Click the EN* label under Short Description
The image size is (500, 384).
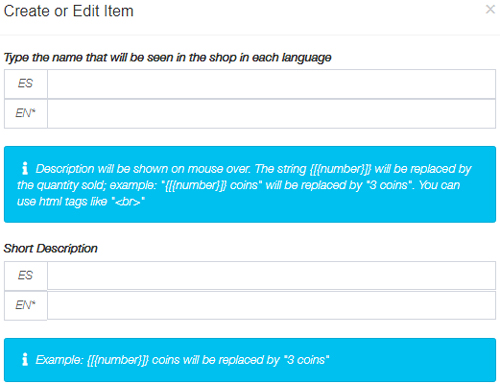(x=26, y=305)
